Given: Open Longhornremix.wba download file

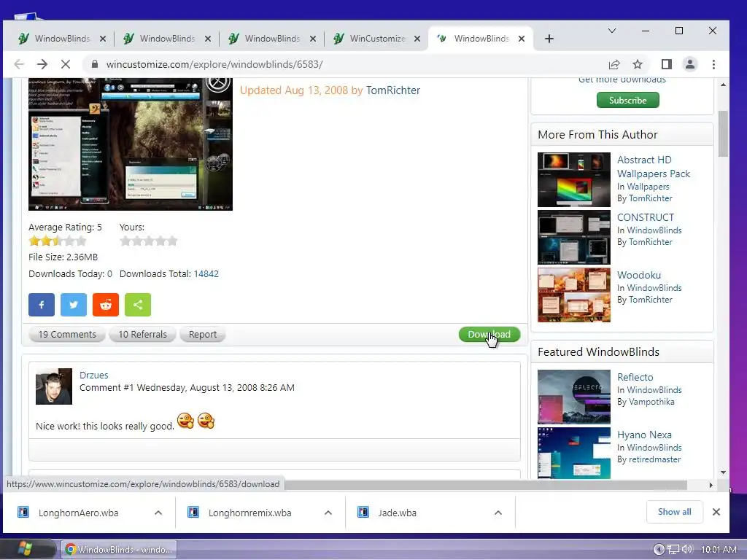Looking at the screenshot, I should tap(249, 513).
